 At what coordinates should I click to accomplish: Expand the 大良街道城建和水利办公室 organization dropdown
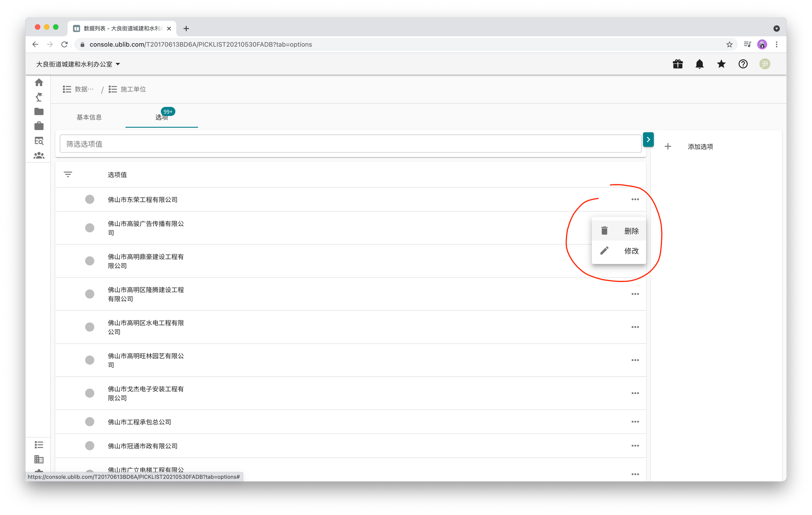pos(78,64)
